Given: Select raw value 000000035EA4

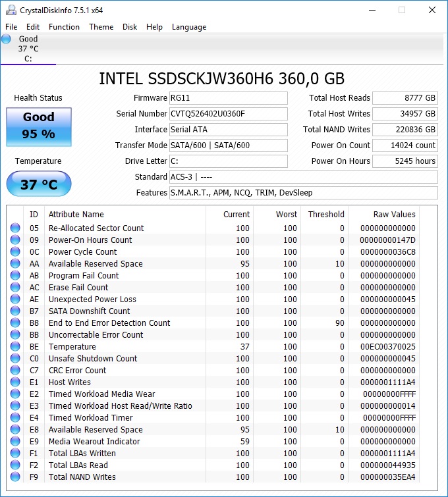Looking at the screenshot, I should click(x=387, y=477).
